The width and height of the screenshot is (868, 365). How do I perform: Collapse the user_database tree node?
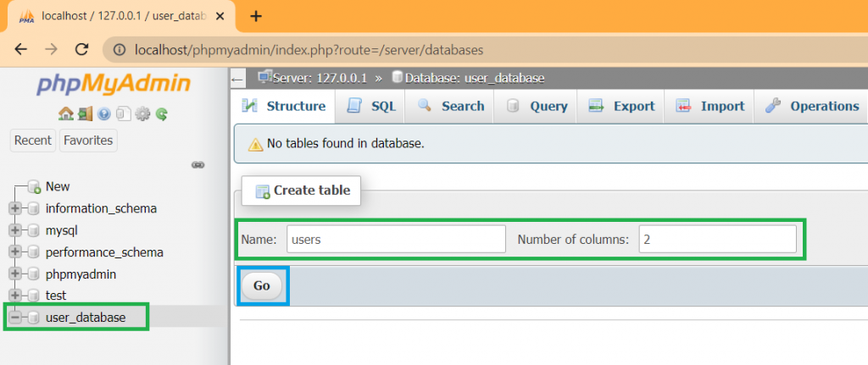[x=15, y=318]
